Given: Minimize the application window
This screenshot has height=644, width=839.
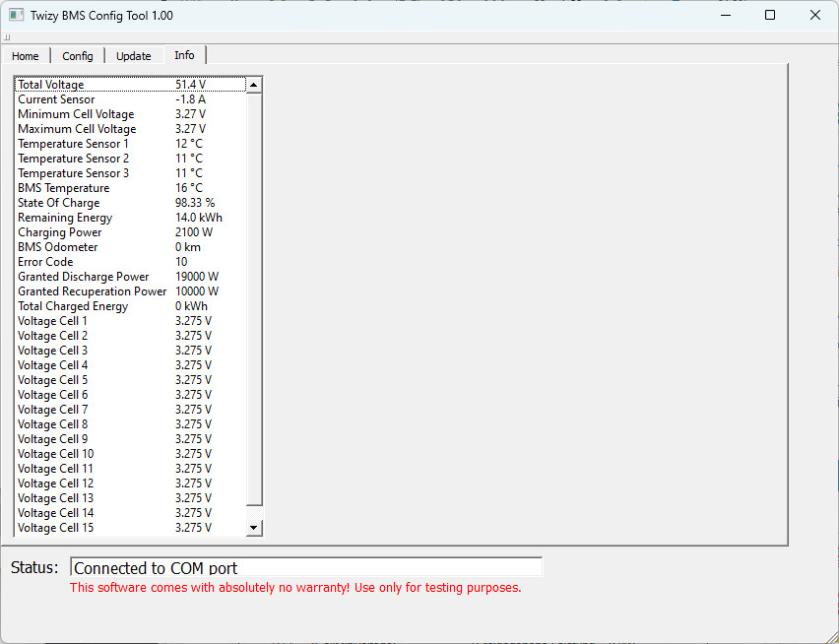Looking at the screenshot, I should point(725,15).
